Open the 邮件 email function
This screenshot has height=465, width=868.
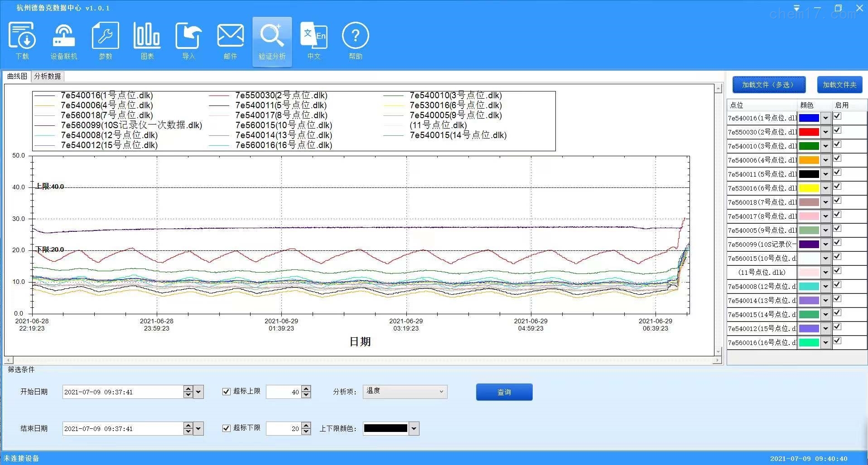(x=230, y=41)
